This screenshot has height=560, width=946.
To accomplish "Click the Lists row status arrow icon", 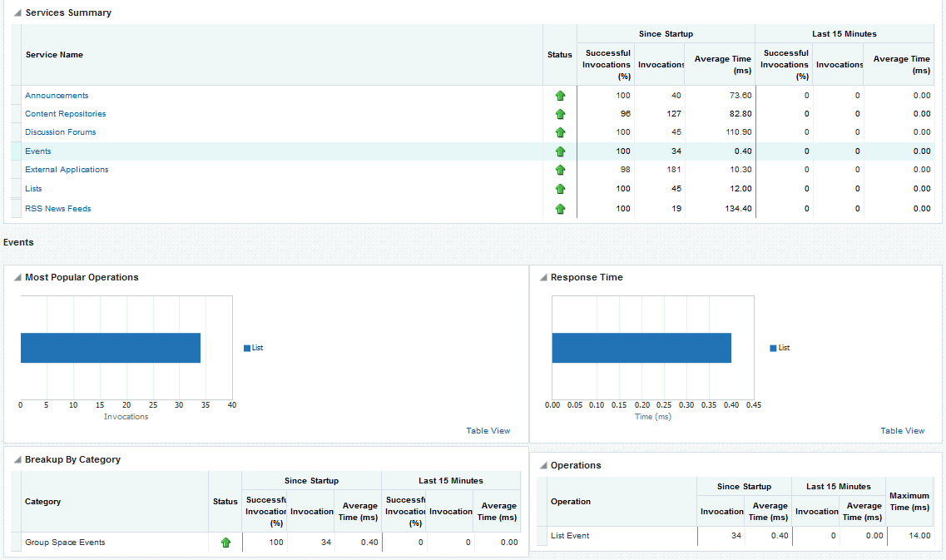I will tap(560, 189).
